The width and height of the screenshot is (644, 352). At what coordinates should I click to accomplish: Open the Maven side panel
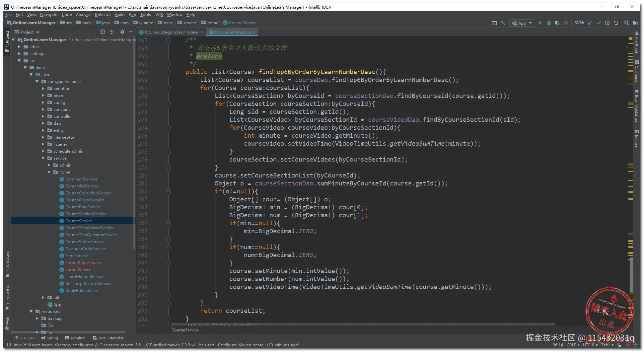pos(636,138)
